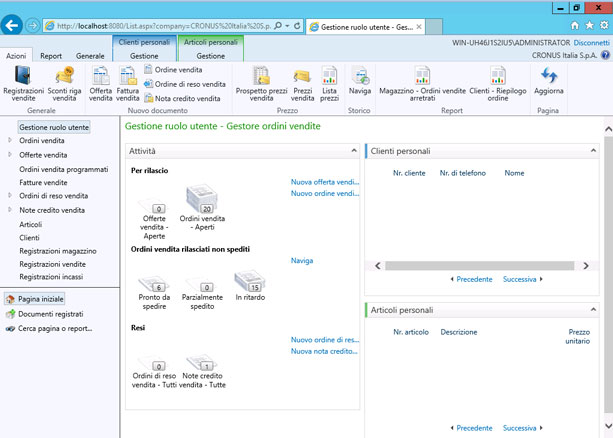Open Clienti - Riepilogo ordine report
The image size is (613, 438).
tap(498, 84)
